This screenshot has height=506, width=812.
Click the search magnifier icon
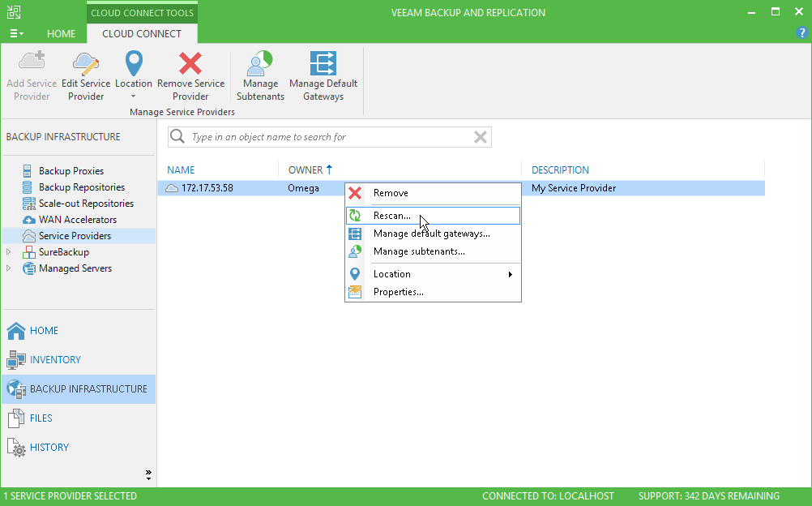tap(177, 136)
